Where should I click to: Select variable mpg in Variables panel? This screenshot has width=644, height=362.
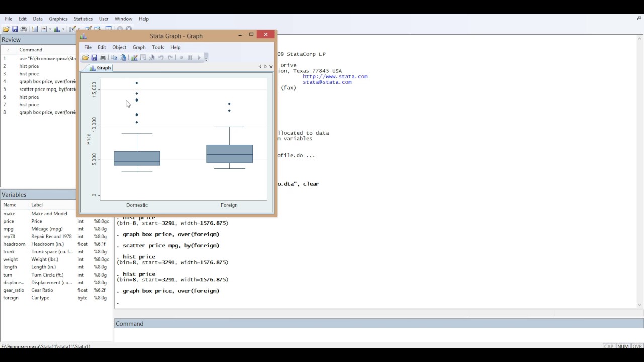pyautogui.click(x=55, y=229)
